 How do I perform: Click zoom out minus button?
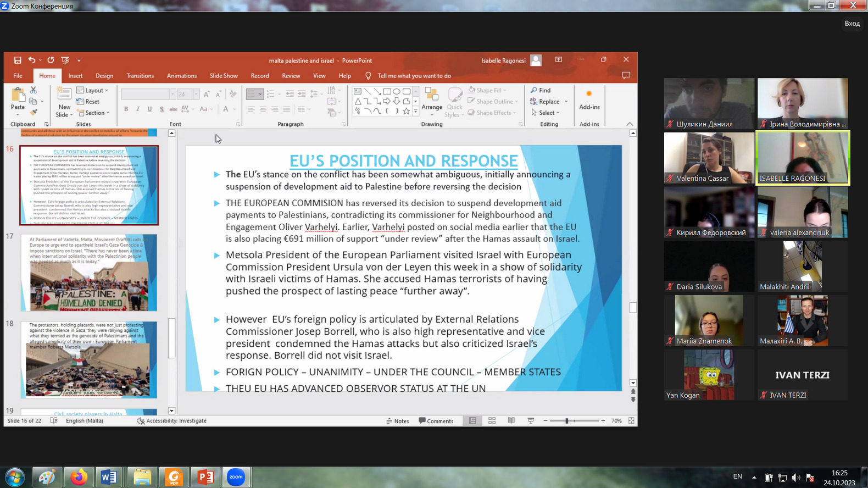click(x=546, y=421)
